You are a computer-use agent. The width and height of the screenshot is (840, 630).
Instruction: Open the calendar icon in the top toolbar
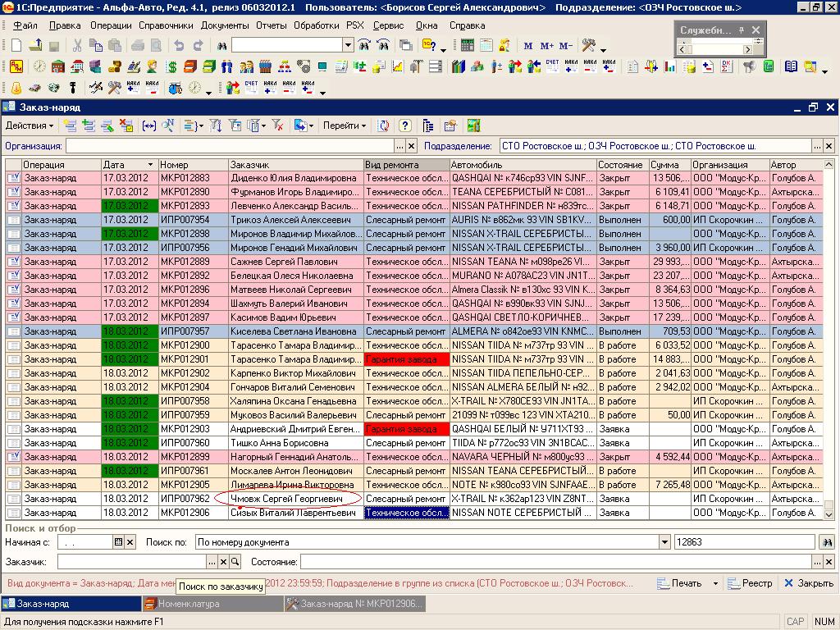pos(486,46)
